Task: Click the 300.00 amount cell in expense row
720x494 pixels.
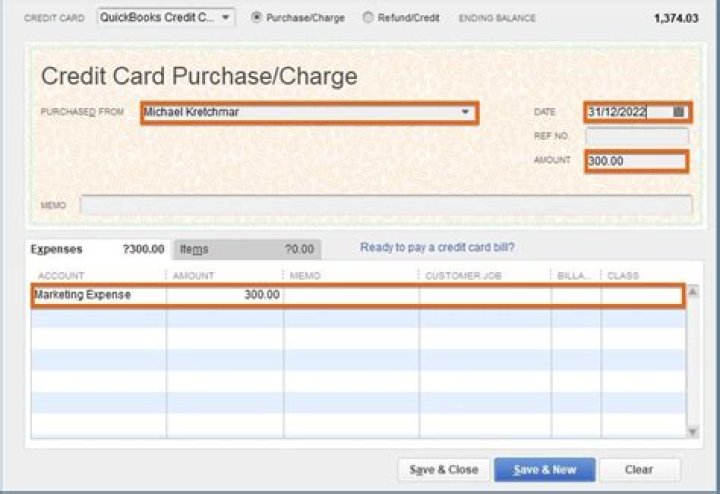Action: click(225, 295)
